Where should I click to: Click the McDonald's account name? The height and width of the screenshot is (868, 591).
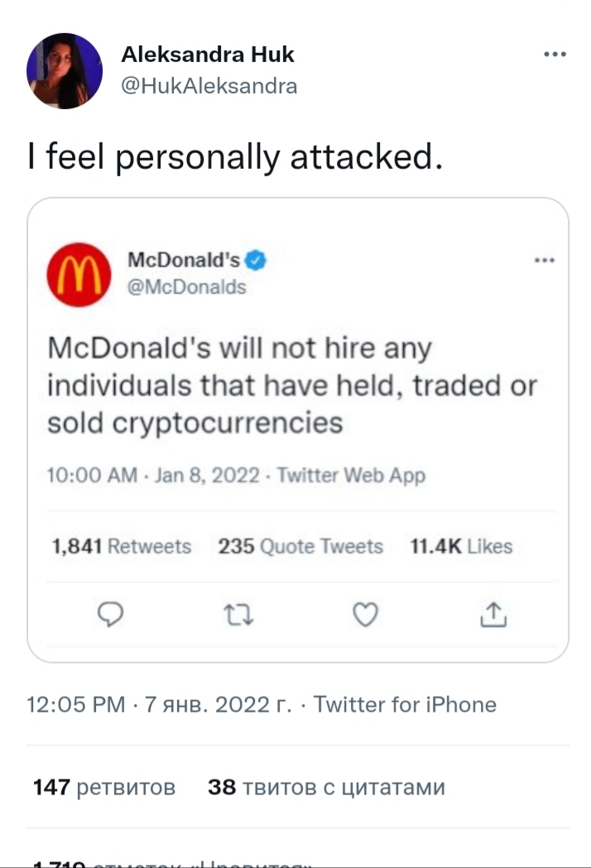click(184, 260)
